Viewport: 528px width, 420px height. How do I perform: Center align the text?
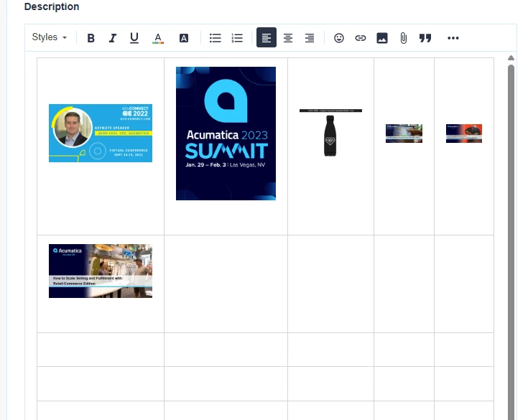coord(288,38)
